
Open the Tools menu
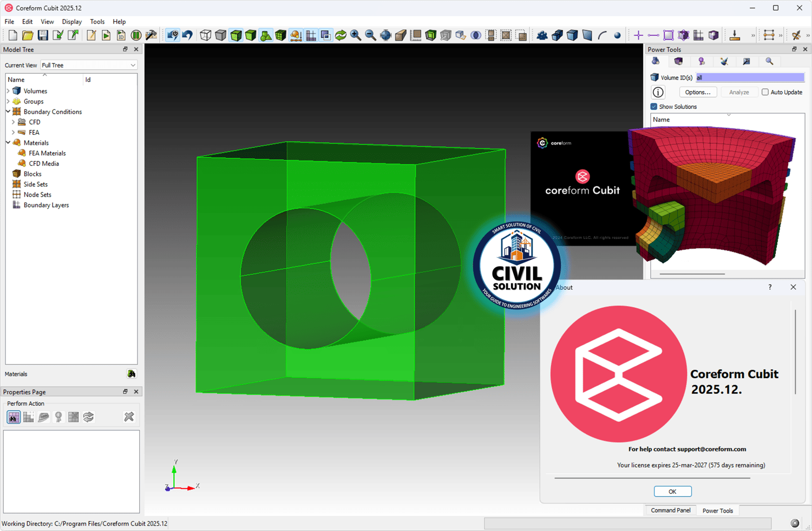(97, 22)
